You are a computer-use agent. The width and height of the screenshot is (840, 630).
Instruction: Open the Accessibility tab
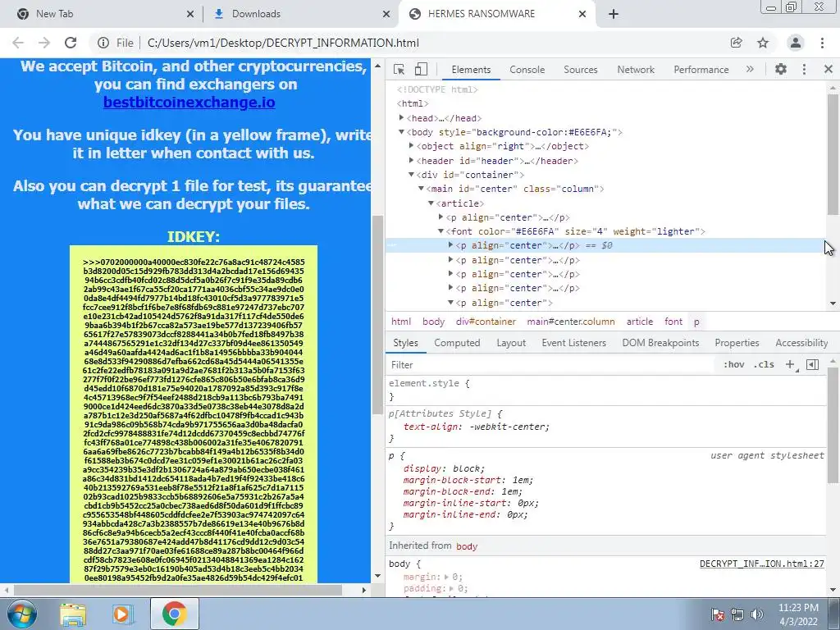(801, 343)
